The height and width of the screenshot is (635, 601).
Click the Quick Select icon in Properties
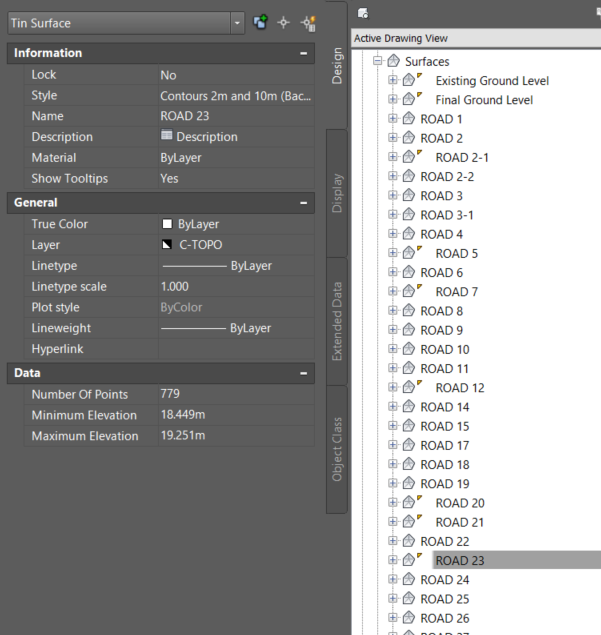(309, 23)
